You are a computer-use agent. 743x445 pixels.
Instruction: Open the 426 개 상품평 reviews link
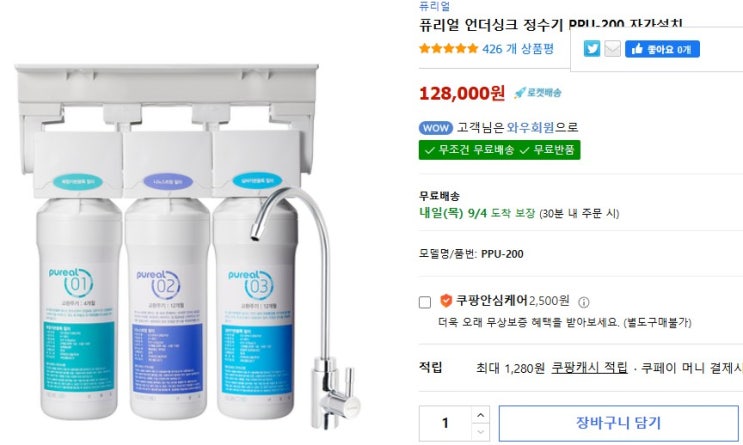click(x=518, y=48)
